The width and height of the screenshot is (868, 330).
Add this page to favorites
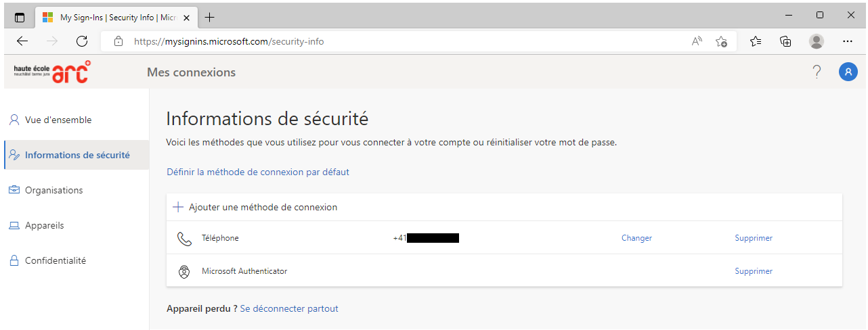pyautogui.click(x=722, y=41)
